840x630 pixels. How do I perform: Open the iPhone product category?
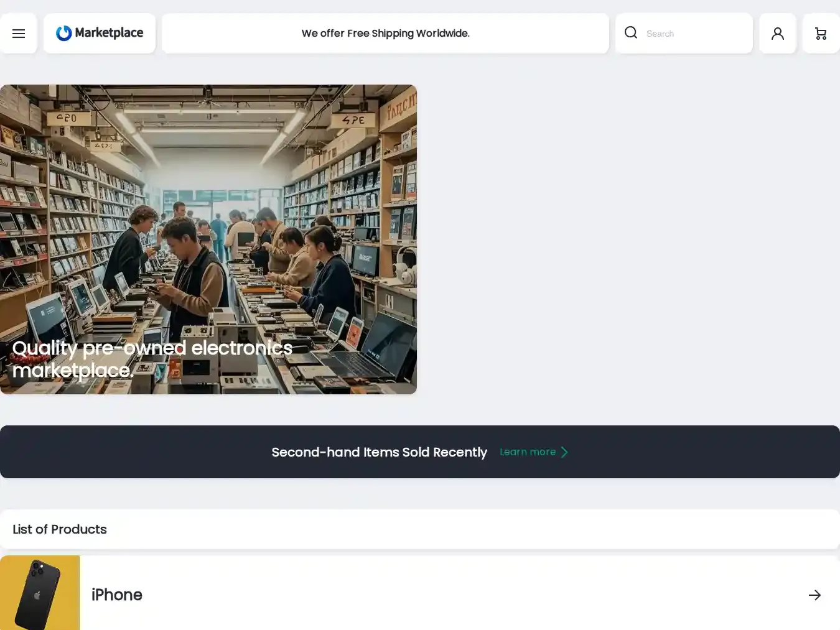[x=117, y=595]
